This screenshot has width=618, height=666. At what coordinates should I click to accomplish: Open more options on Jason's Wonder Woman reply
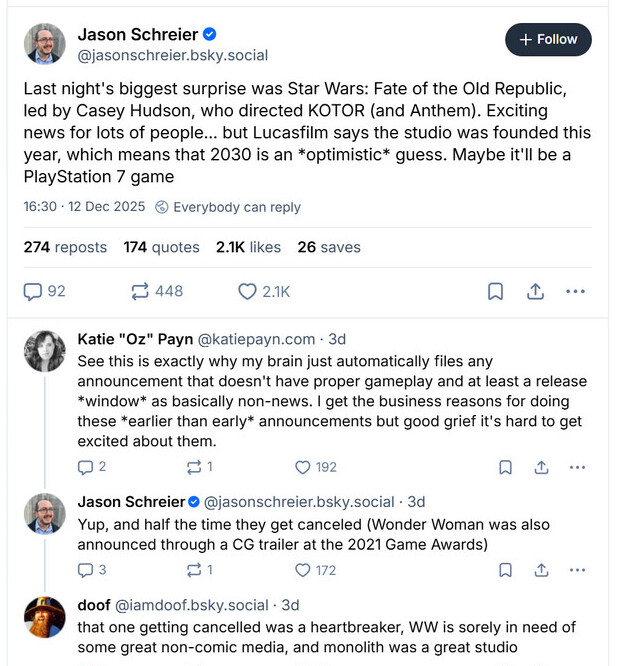[577, 570]
